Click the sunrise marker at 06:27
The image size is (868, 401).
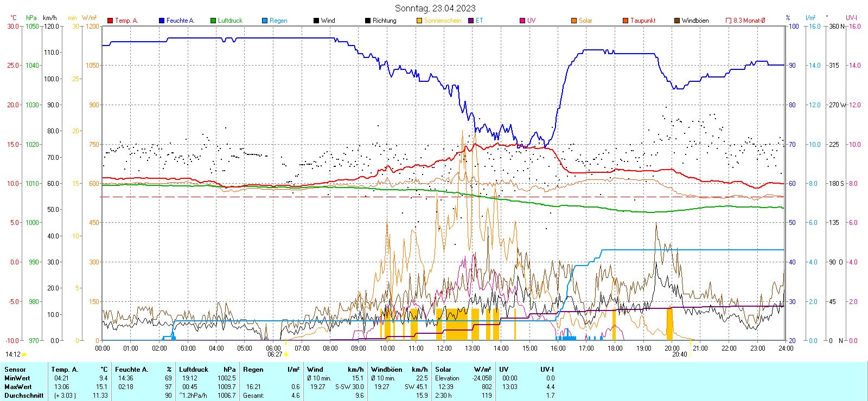pos(286,354)
